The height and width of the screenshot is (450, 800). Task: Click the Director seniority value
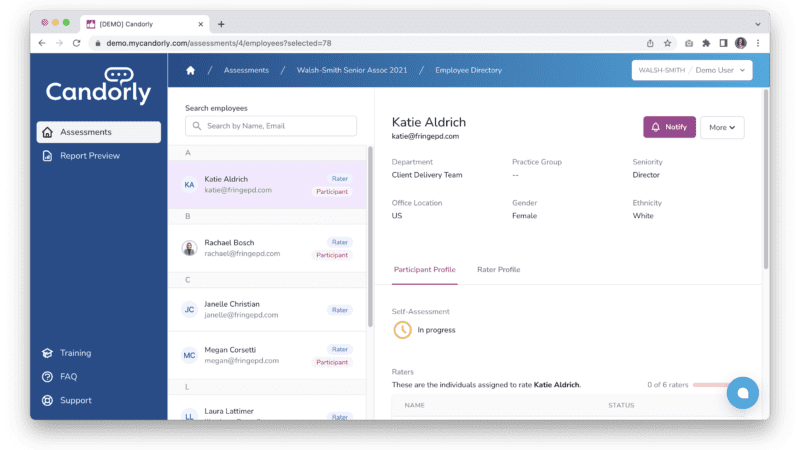[x=646, y=175]
